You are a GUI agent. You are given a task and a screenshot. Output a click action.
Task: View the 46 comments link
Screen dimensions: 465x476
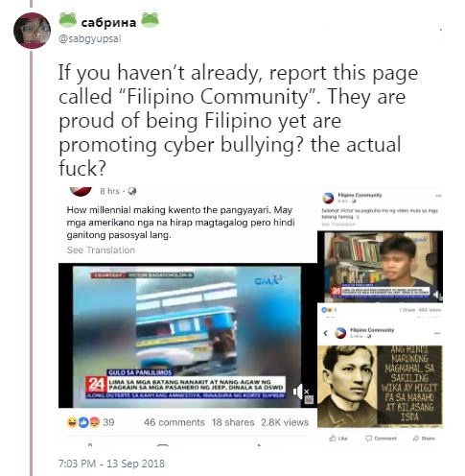[174, 422]
